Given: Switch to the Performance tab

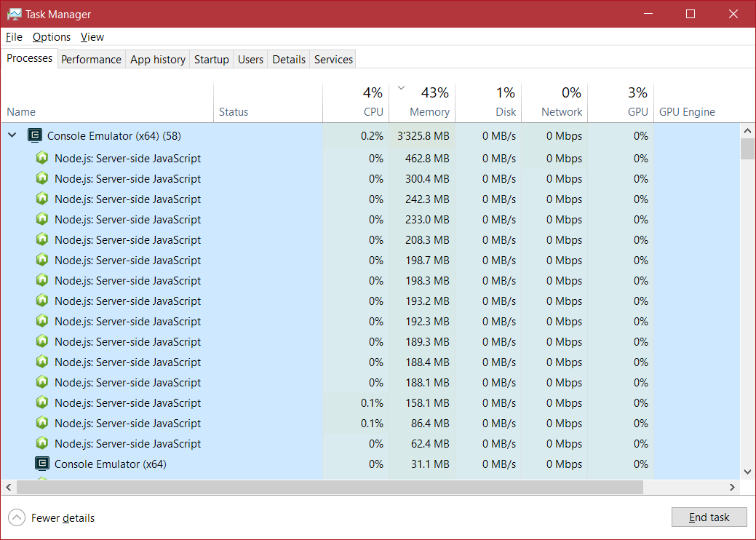Looking at the screenshot, I should pos(91,60).
